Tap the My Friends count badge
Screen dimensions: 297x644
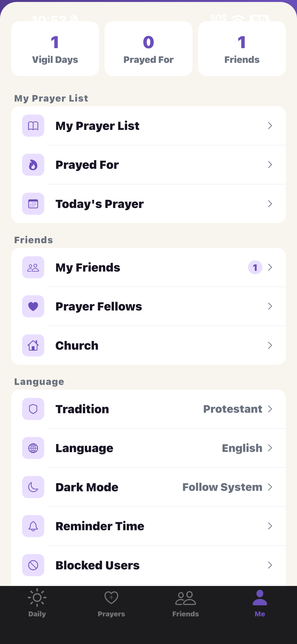255,267
